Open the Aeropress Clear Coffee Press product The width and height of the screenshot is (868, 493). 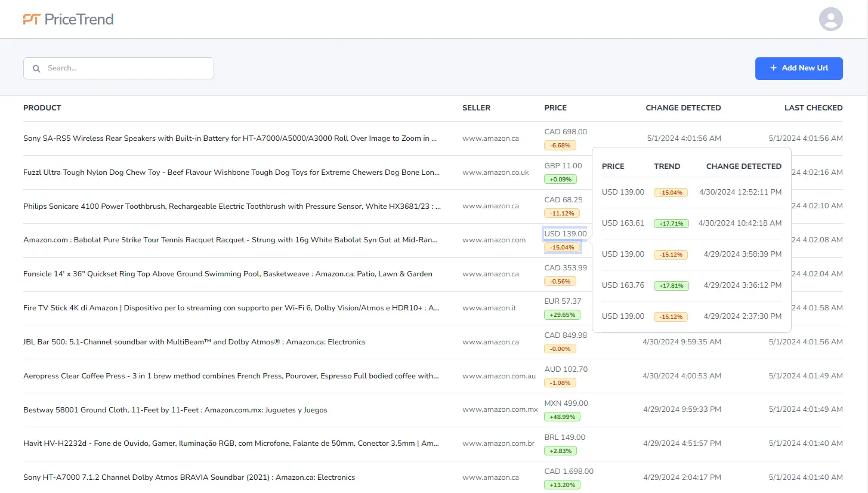tap(231, 376)
